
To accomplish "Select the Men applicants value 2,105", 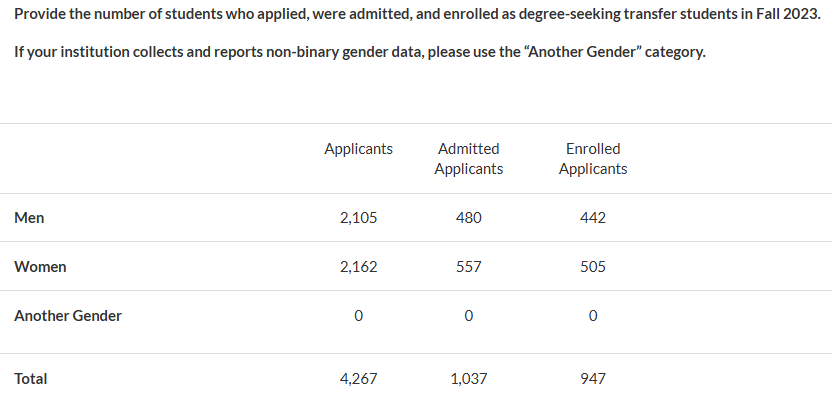I will click(x=359, y=218).
